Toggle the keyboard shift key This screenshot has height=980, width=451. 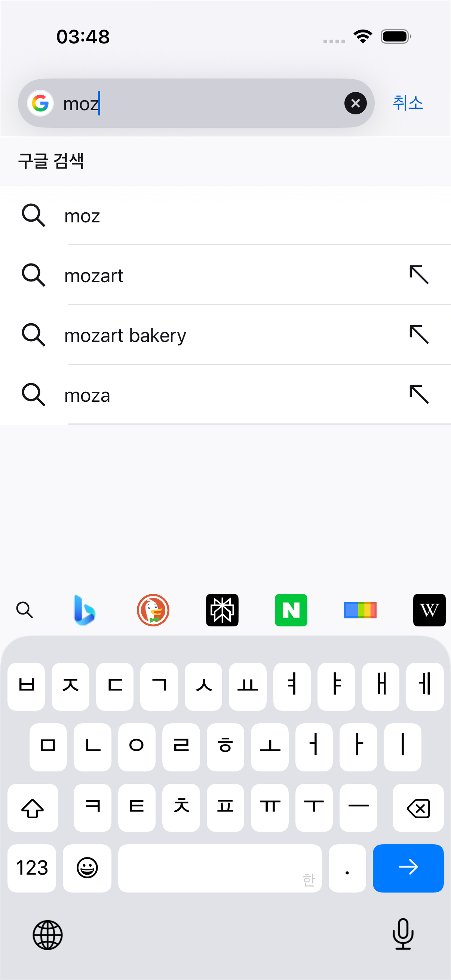pos(33,808)
